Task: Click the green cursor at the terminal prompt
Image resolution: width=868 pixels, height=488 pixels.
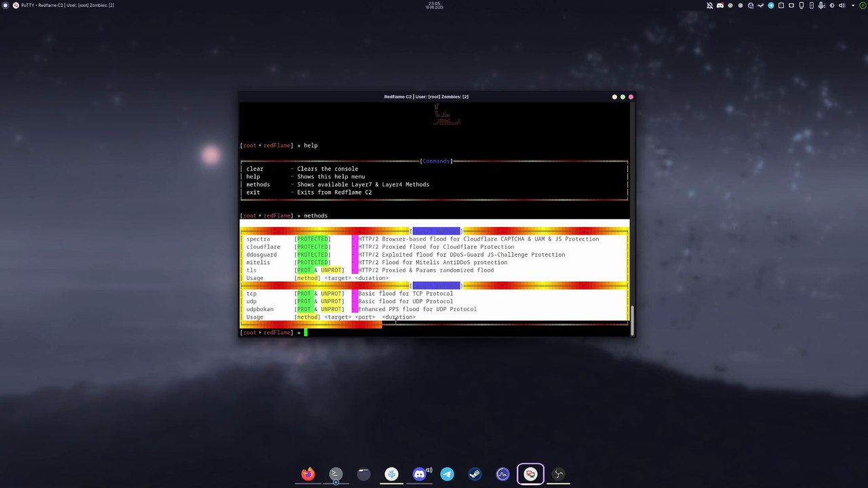Action: (306, 333)
